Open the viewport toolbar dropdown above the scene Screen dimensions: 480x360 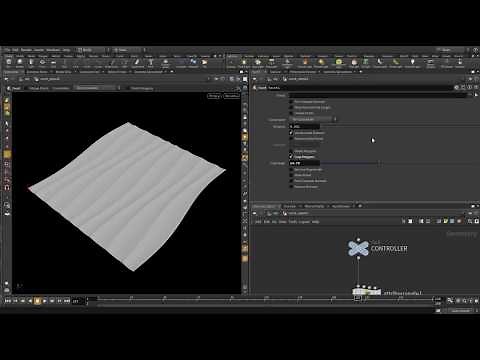97,88
